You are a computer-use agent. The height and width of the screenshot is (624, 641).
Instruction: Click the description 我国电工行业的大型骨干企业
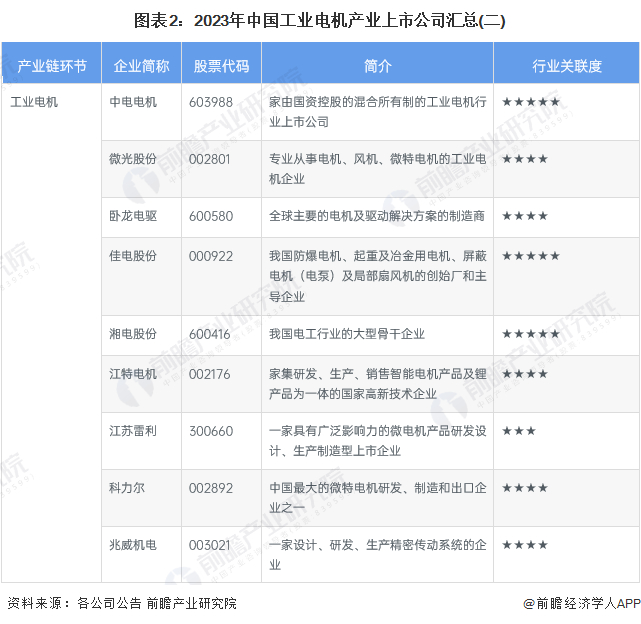click(x=347, y=334)
